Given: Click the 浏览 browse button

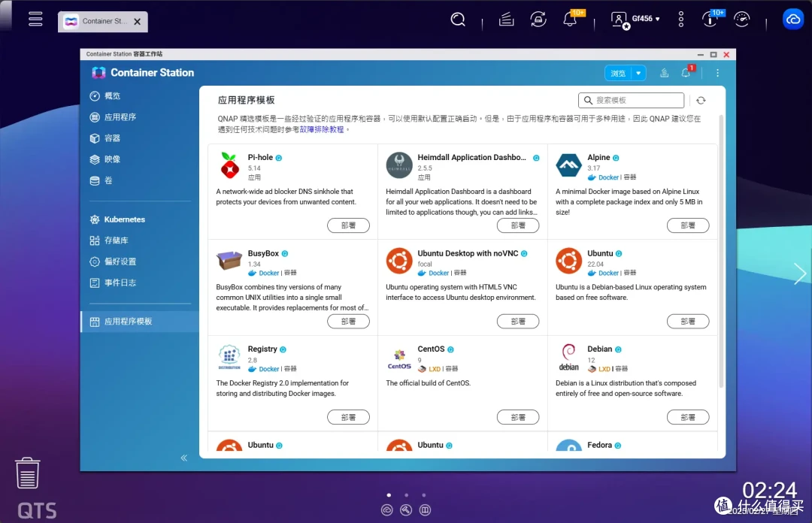Looking at the screenshot, I should coord(618,73).
